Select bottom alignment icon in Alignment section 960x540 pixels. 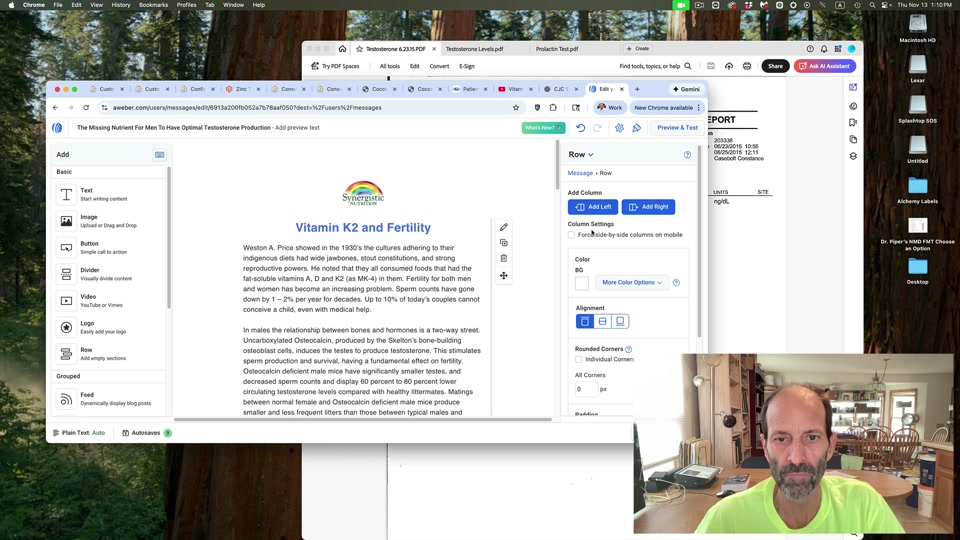(620, 321)
